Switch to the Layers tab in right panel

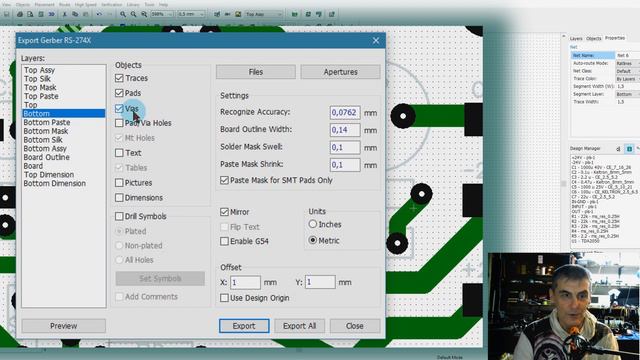click(x=576, y=38)
